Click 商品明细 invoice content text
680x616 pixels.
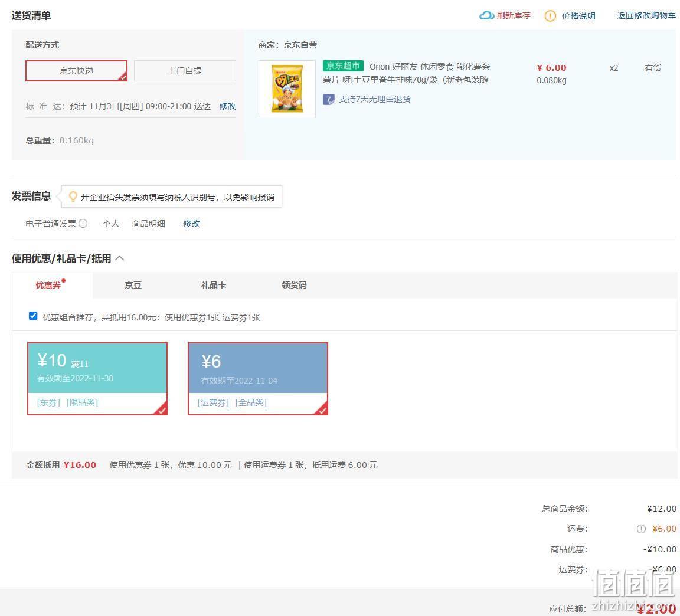click(x=148, y=224)
